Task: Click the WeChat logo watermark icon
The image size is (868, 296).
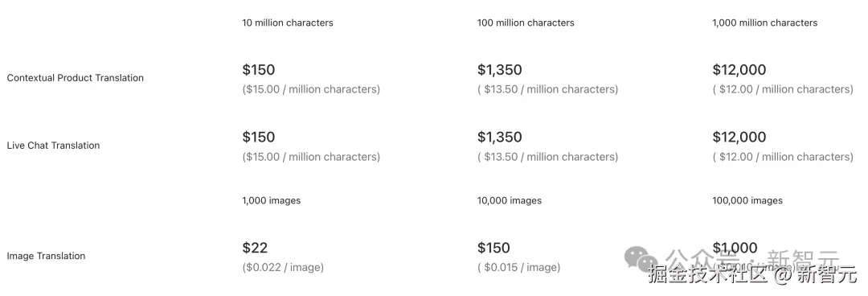Action: coord(641,259)
